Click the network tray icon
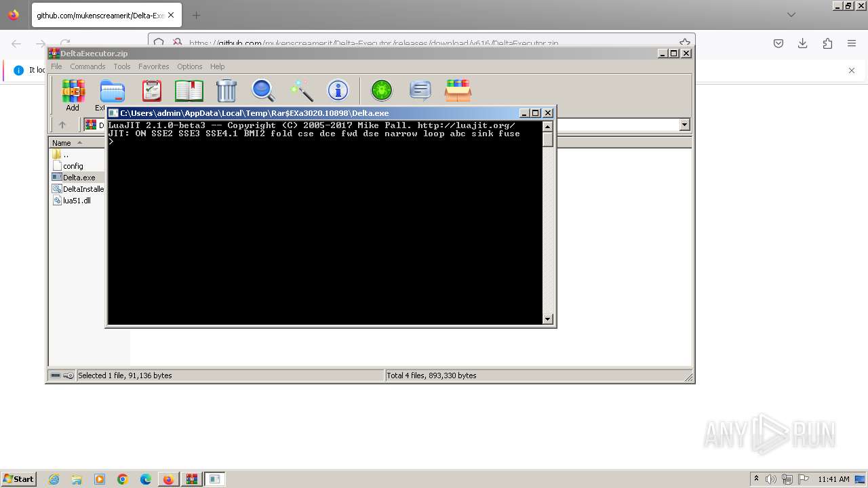Screen dimensions: 868x488 pyautogui.click(x=787, y=479)
